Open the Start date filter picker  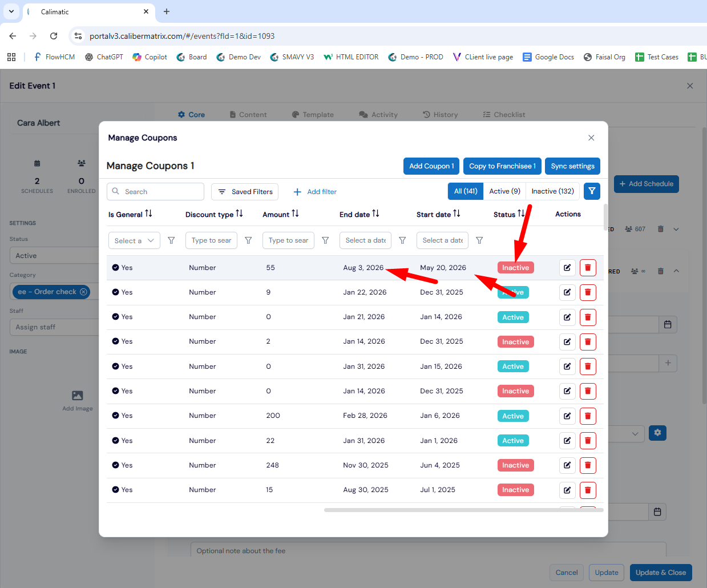pos(442,241)
